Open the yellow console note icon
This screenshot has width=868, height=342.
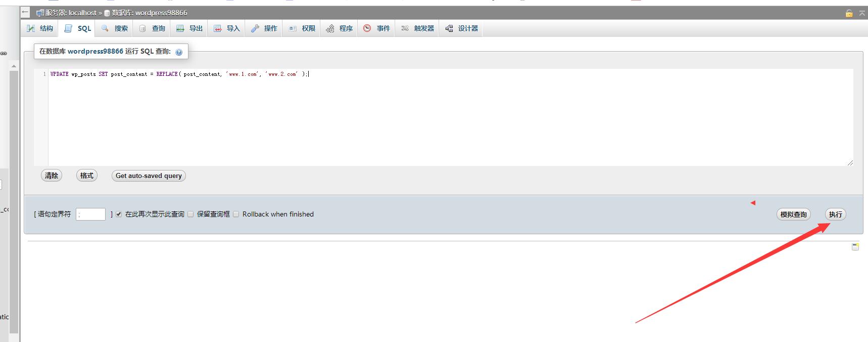855,246
